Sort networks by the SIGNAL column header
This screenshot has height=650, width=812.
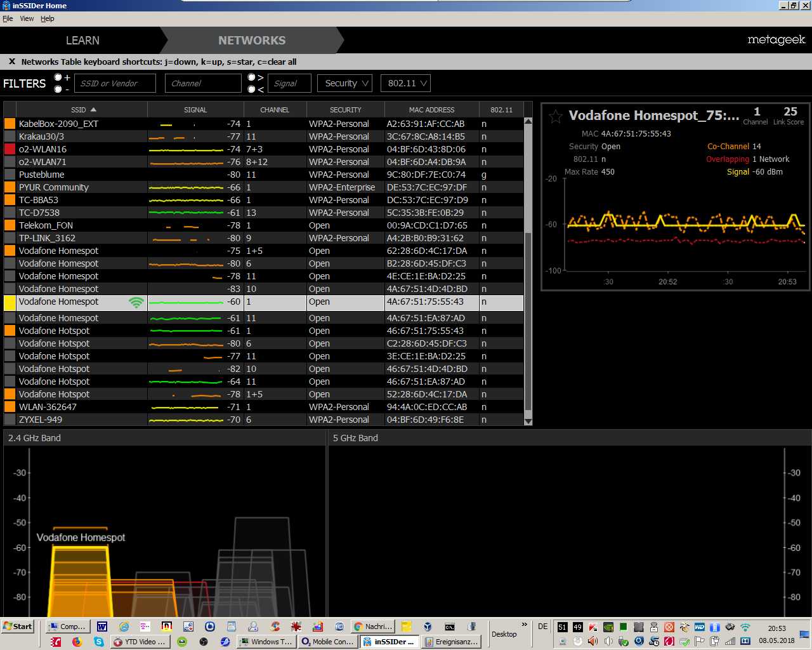pyautogui.click(x=195, y=110)
